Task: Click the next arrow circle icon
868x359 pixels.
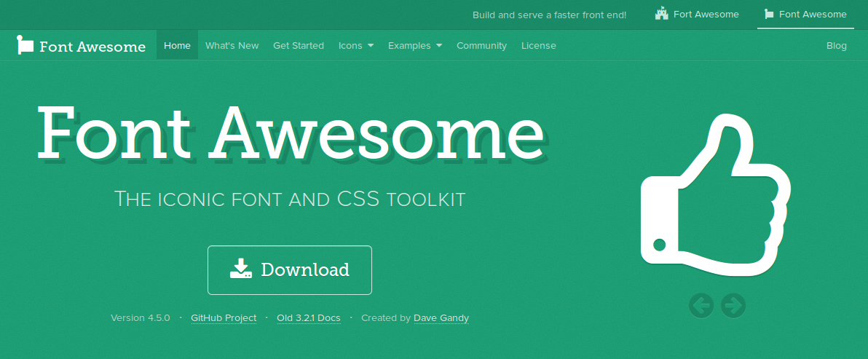Action: (733, 305)
